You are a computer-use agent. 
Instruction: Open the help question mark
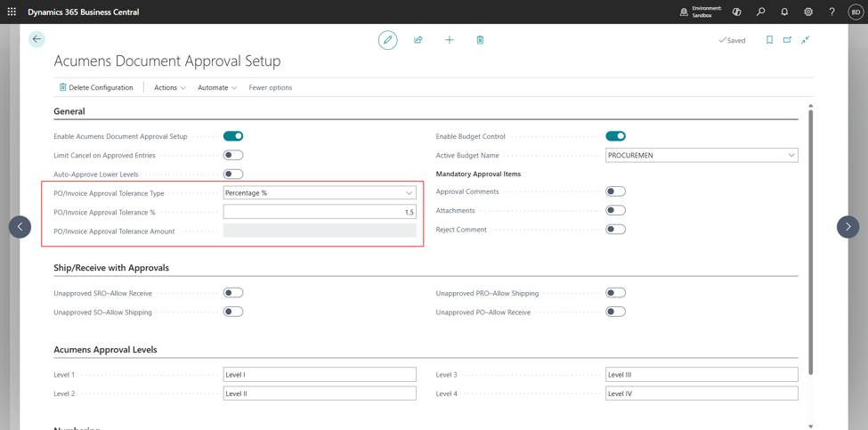(x=832, y=12)
